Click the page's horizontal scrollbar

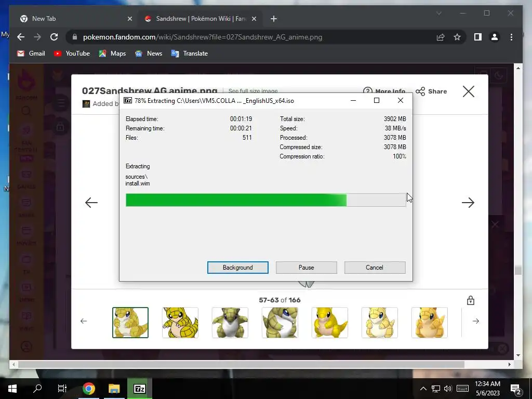point(241,364)
